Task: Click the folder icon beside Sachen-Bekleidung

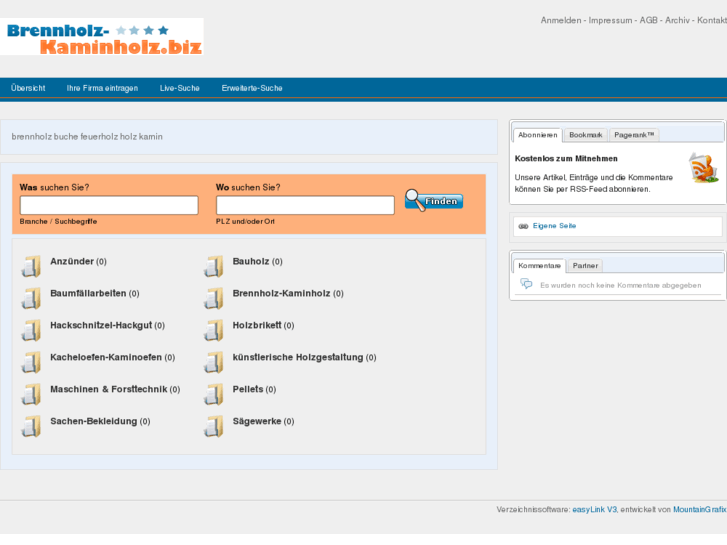Action: pyautogui.click(x=31, y=426)
